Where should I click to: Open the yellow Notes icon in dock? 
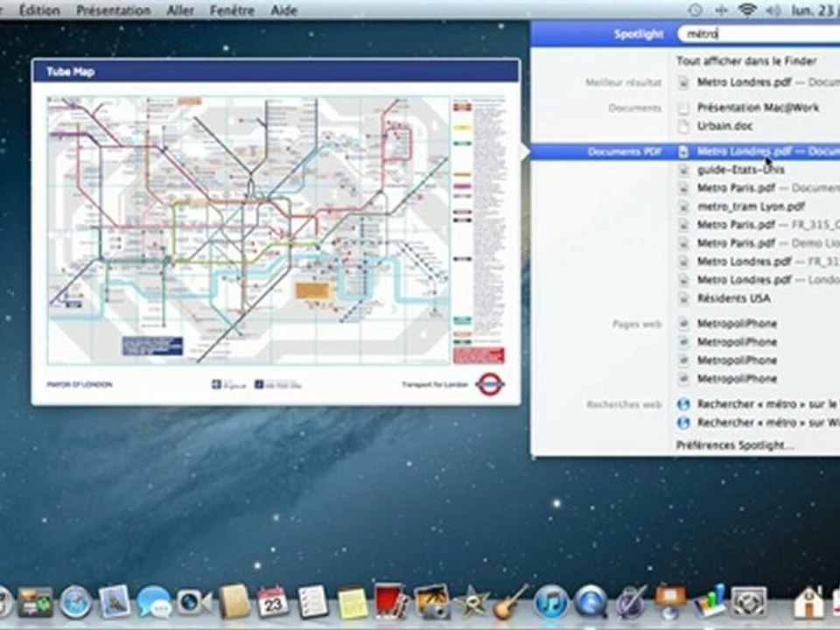tap(352, 602)
